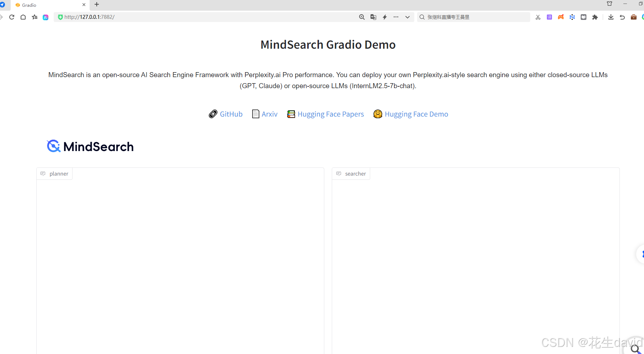Open the orange game controller extension
Image resolution: width=644 pixels, height=354 pixels.
561,17
